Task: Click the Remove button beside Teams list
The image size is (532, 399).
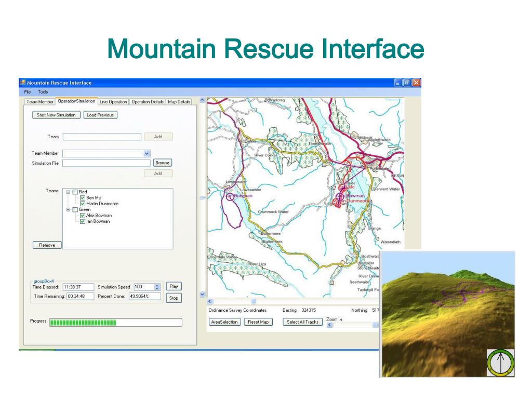Action: click(x=47, y=245)
